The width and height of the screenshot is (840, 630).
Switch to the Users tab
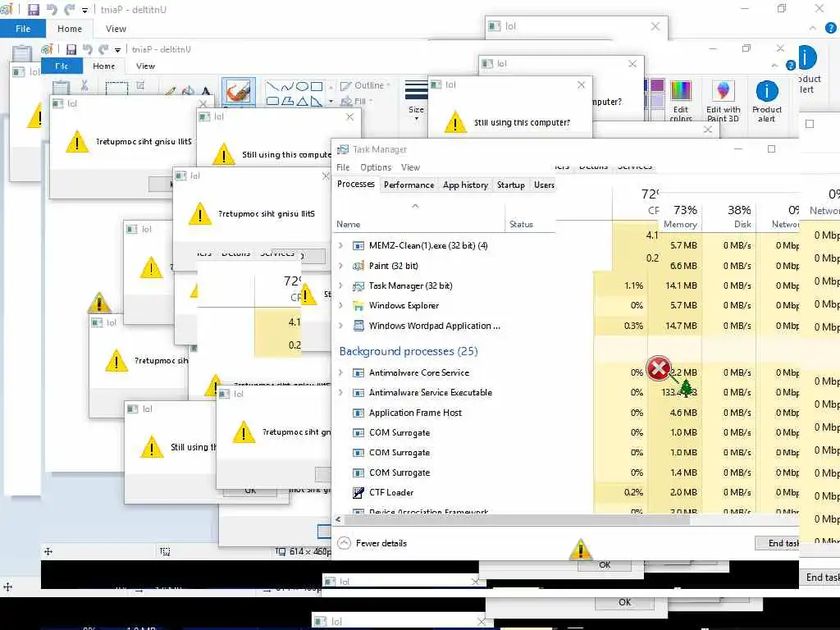544,185
